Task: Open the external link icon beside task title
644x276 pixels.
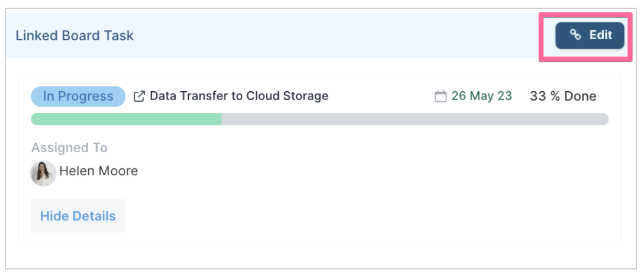Action: (x=139, y=97)
